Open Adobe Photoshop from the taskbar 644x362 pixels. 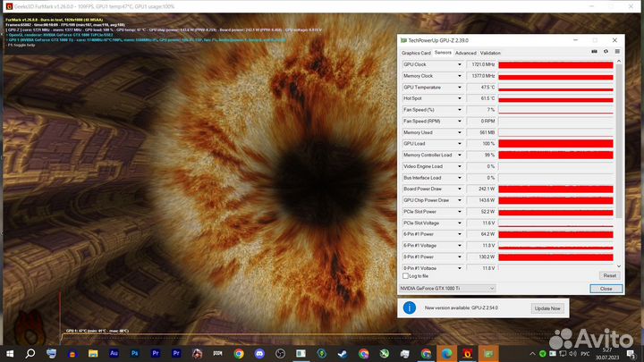pos(133,353)
